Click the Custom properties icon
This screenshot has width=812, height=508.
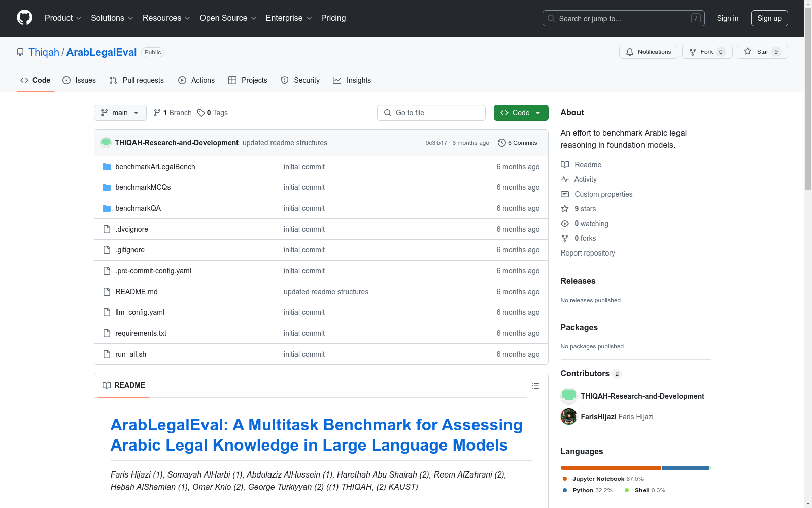coord(565,194)
